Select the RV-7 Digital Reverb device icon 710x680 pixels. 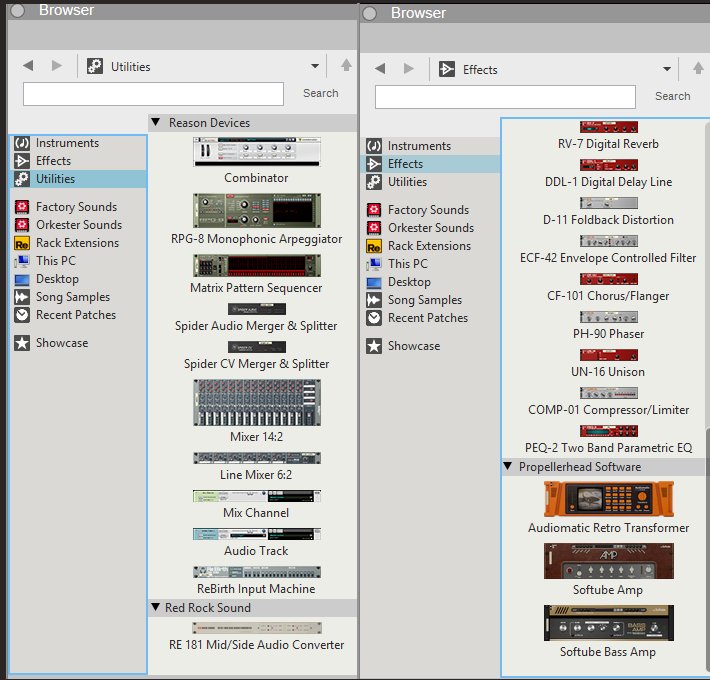(x=608, y=127)
